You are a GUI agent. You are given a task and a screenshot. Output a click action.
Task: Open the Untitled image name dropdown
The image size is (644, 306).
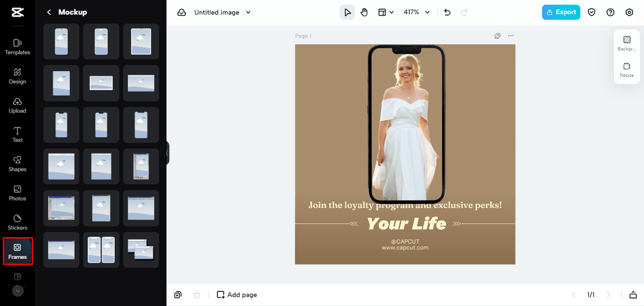[x=222, y=12]
